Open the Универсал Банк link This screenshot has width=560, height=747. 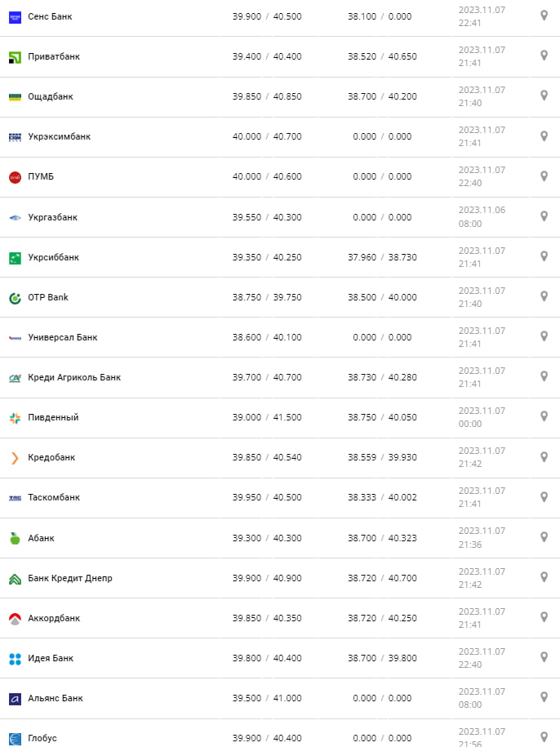point(62,337)
